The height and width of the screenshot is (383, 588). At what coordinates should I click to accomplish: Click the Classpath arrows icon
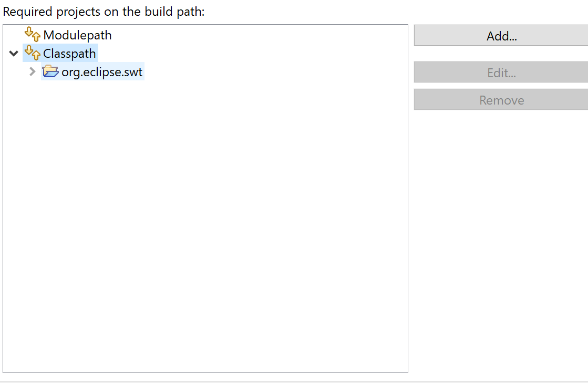(33, 53)
